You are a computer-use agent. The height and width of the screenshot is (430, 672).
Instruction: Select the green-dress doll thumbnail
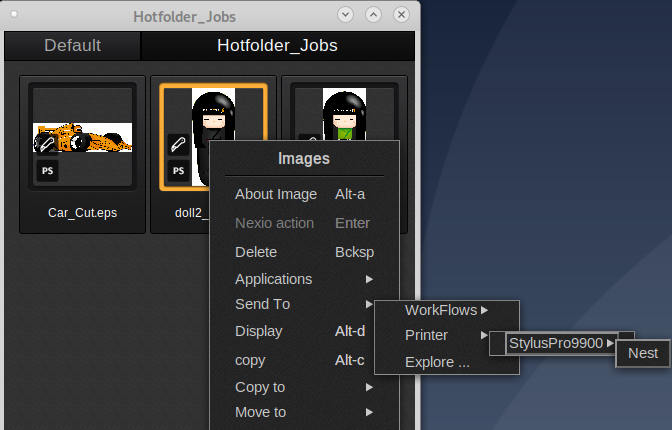[x=345, y=112]
